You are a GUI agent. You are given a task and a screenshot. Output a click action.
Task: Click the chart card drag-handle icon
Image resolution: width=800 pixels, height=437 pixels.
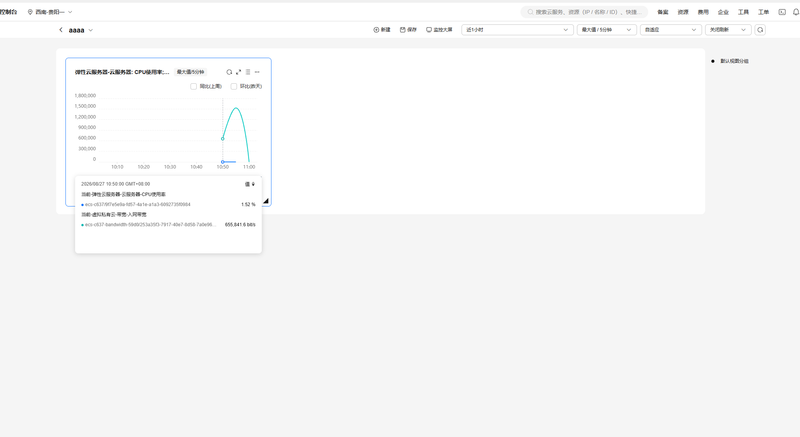tap(248, 72)
